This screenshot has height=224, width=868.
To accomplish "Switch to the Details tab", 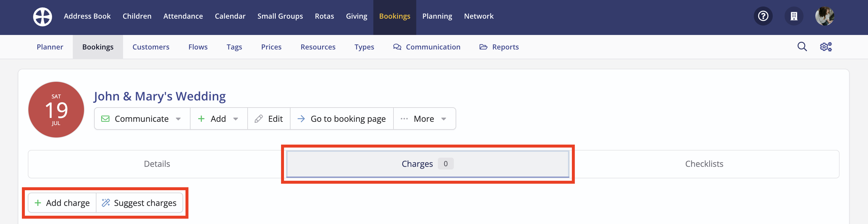I will 157,164.
